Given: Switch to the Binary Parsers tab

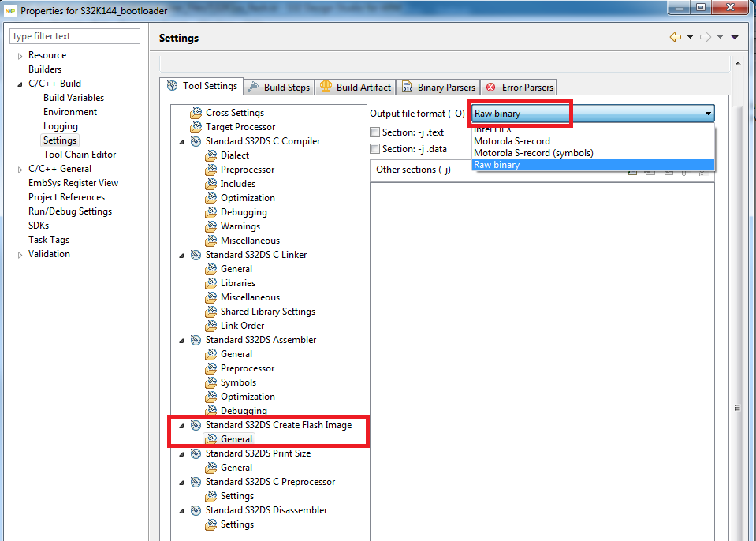Looking at the screenshot, I should coord(438,88).
